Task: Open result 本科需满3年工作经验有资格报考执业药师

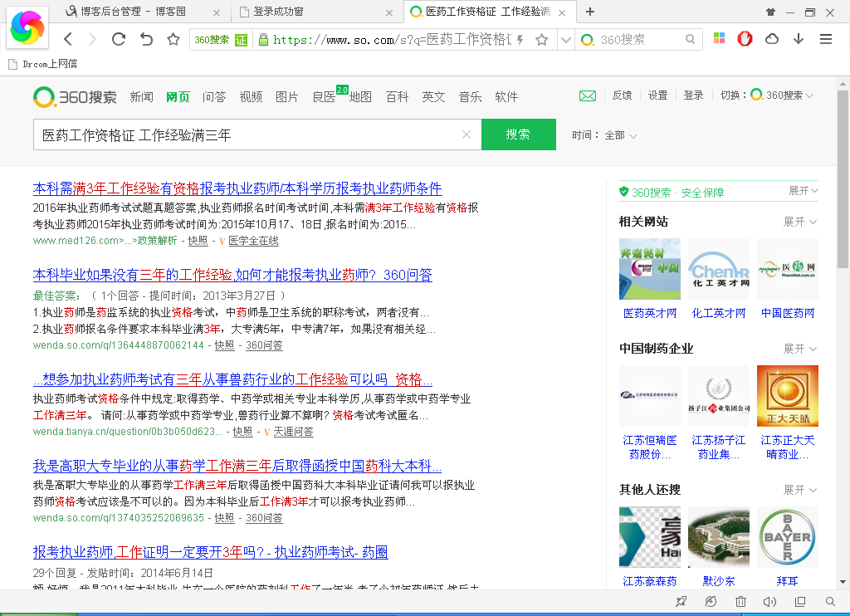Action: click(x=237, y=188)
